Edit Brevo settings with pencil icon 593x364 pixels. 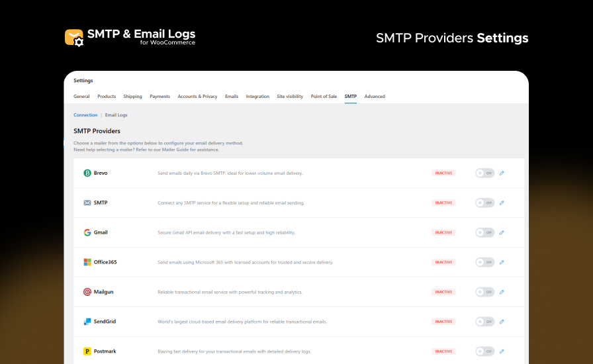502,173
